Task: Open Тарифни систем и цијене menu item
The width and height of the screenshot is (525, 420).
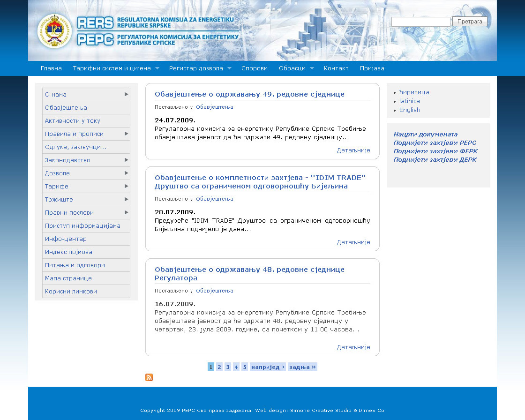Action: [112, 68]
